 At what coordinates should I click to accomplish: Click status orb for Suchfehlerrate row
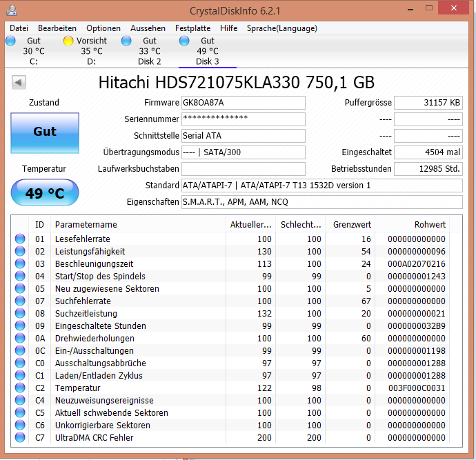point(20,301)
